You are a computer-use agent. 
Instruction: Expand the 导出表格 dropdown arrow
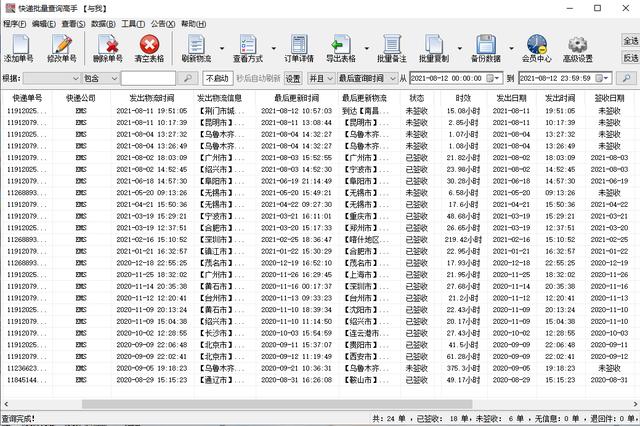click(367, 48)
